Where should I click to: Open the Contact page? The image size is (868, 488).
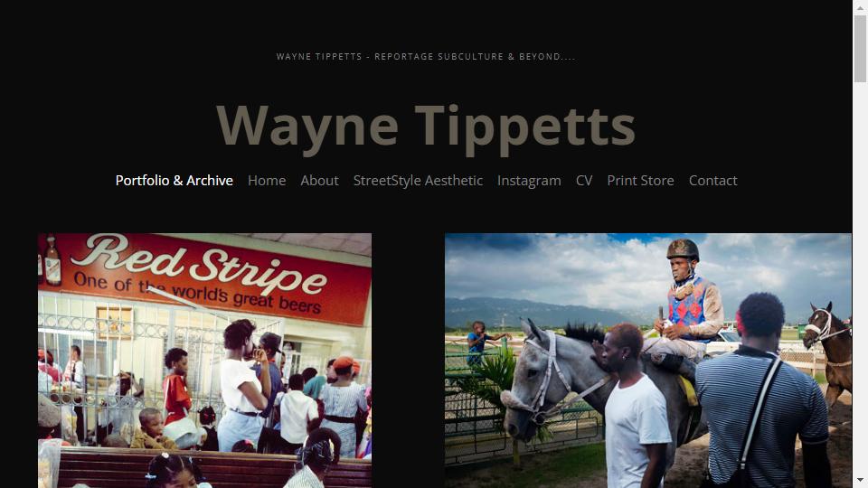pyautogui.click(x=713, y=181)
